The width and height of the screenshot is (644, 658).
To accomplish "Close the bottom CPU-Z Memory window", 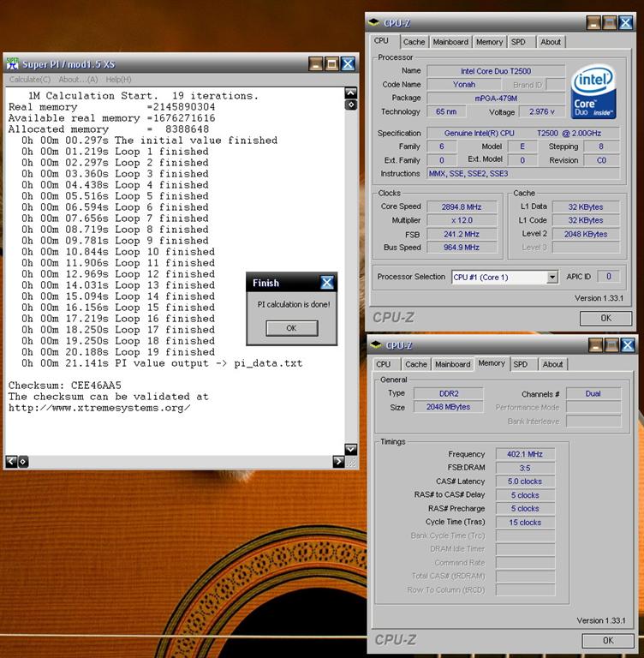I will coord(628,345).
